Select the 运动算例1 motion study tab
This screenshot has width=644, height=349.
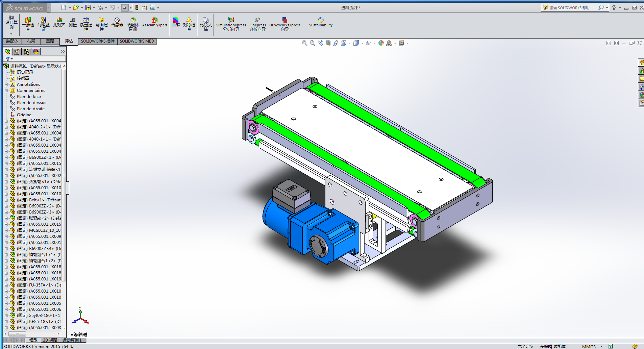click(72, 340)
